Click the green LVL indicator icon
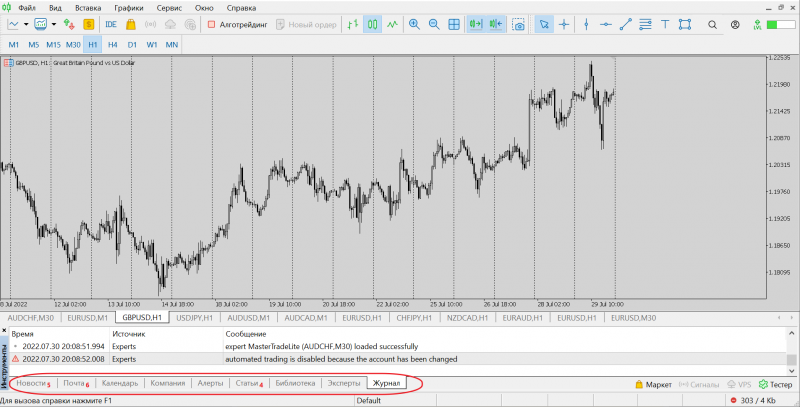The width and height of the screenshot is (800, 407). (x=757, y=24)
